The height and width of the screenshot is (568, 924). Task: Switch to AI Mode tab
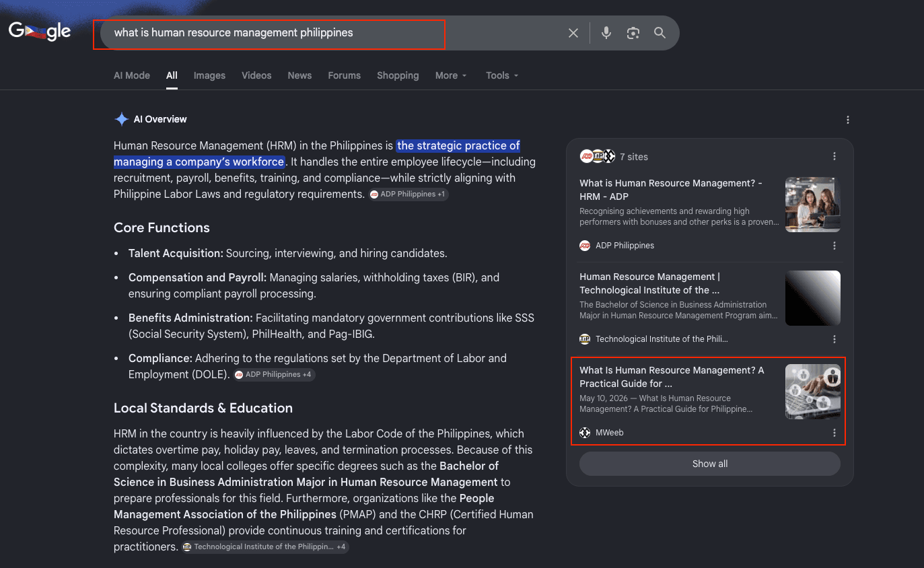coord(132,75)
